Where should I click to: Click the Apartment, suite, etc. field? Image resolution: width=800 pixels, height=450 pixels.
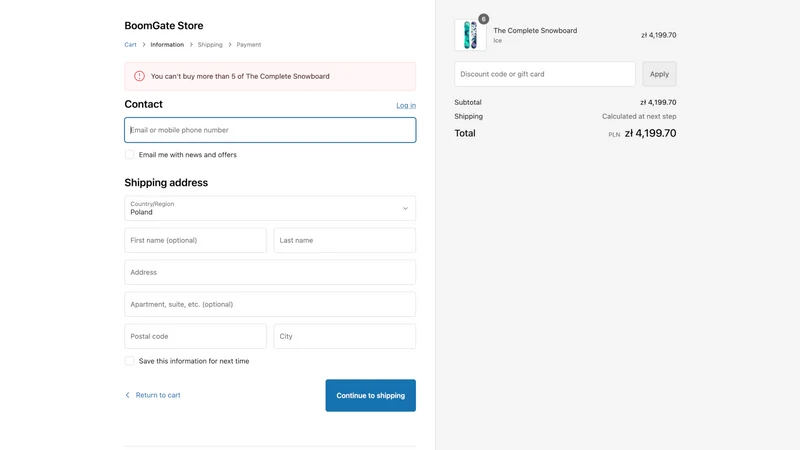(x=270, y=305)
